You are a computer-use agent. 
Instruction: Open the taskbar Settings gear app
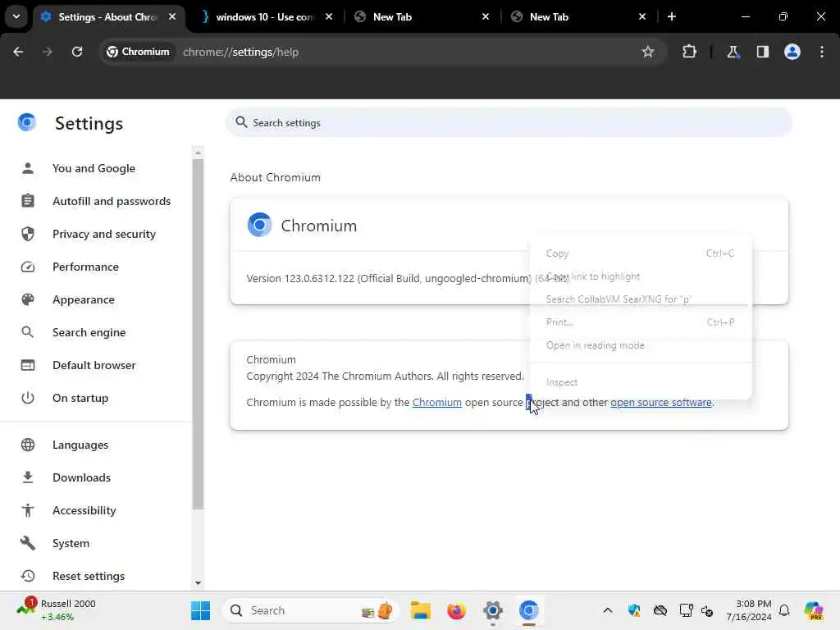(493, 610)
